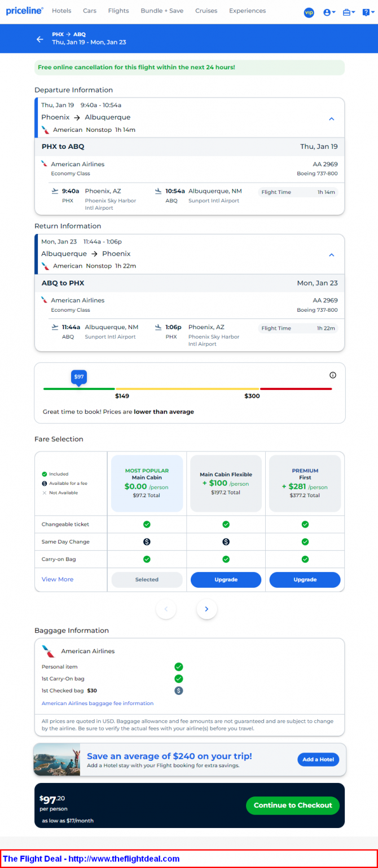The image size is (378, 868).
Task: Click the yellow average price bar
Action: 187,388
